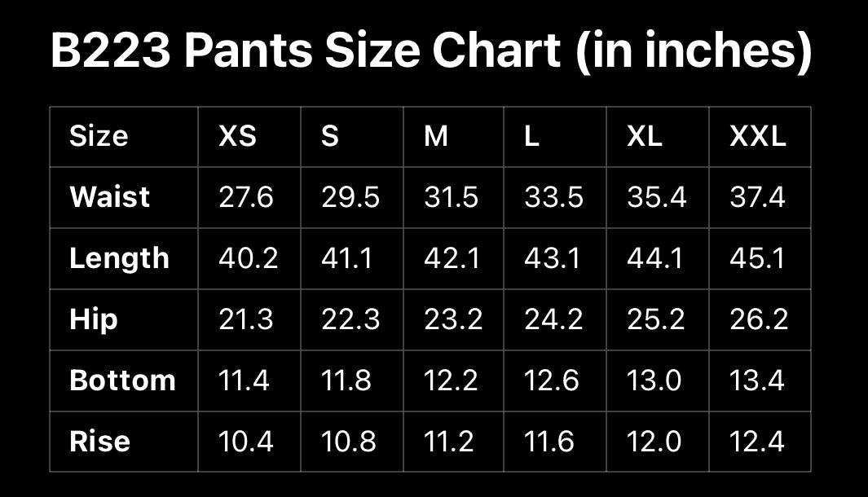
Task: Click the Bottom row label
Action: coord(122,380)
